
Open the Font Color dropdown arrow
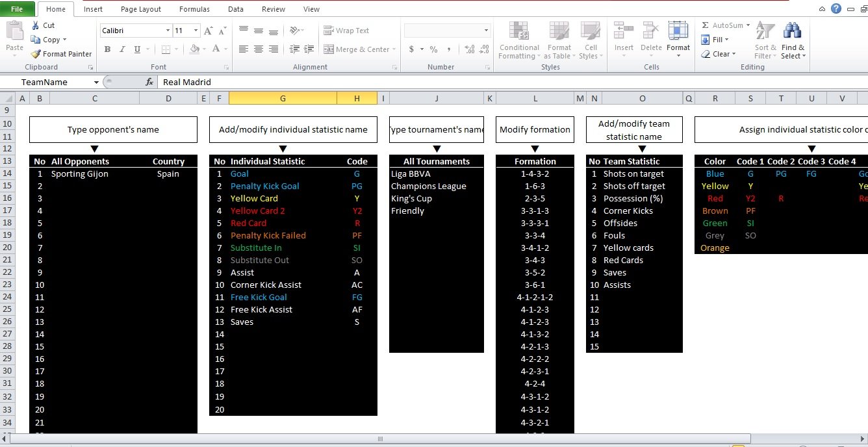[x=227, y=49]
